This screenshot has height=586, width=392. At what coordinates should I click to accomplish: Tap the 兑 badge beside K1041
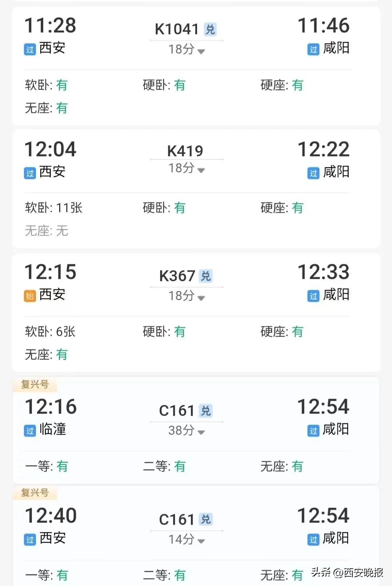click(x=210, y=29)
